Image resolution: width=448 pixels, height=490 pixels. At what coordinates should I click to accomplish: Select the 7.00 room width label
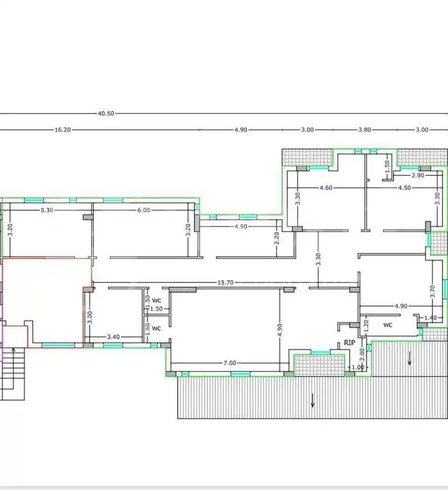click(230, 363)
